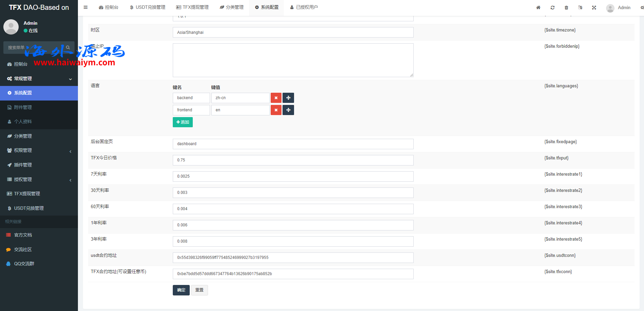
Task: Click the move handle for backend row
Action: click(288, 98)
